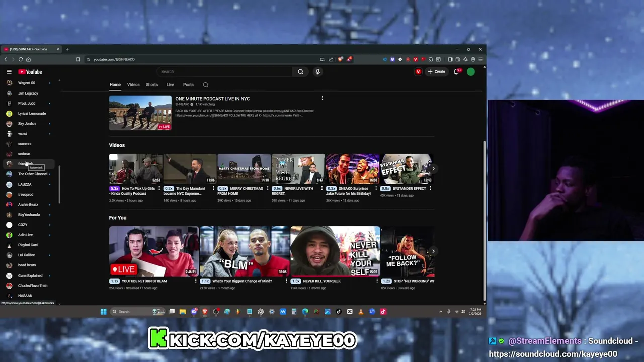Go back using browser back arrow
Image resolution: width=644 pixels, height=362 pixels.
click(6, 59)
